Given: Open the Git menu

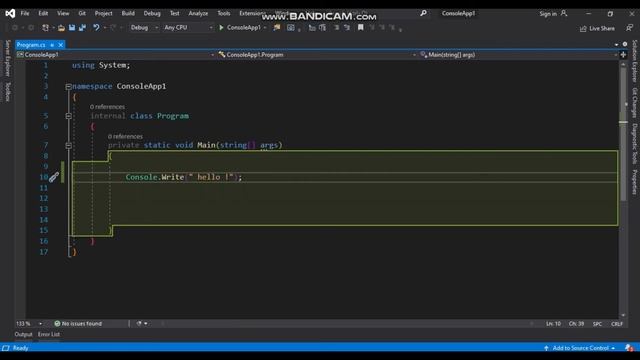Looking at the screenshot, I should 82,13.
